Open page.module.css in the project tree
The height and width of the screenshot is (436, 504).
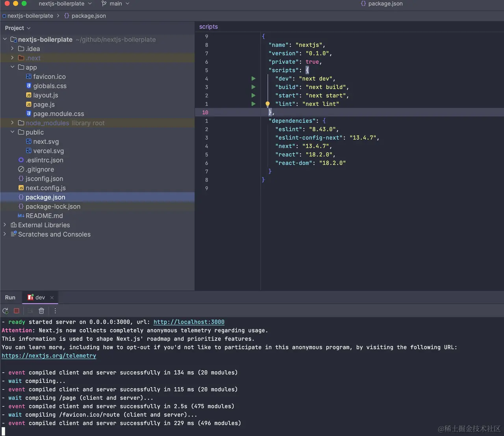(59, 114)
